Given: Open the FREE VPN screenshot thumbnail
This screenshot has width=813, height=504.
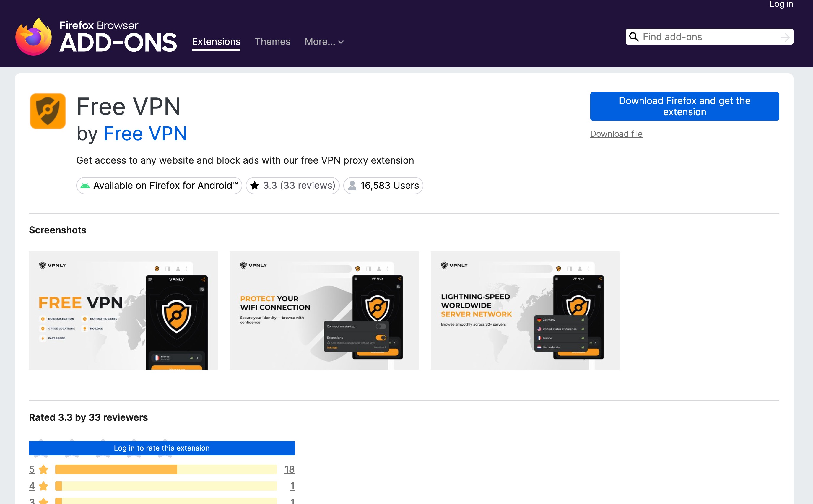Looking at the screenshot, I should pyautogui.click(x=123, y=310).
